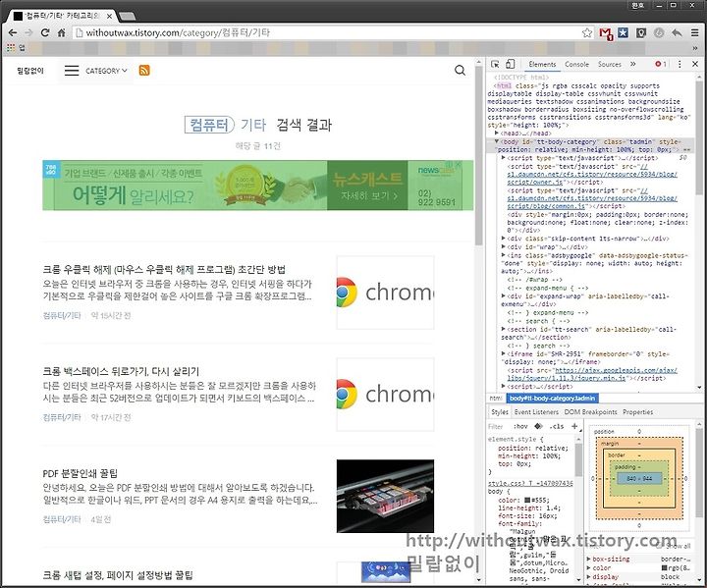Image resolution: width=707 pixels, height=588 pixels.
Task: Open the browser home page
Action: tap(61, 32)
